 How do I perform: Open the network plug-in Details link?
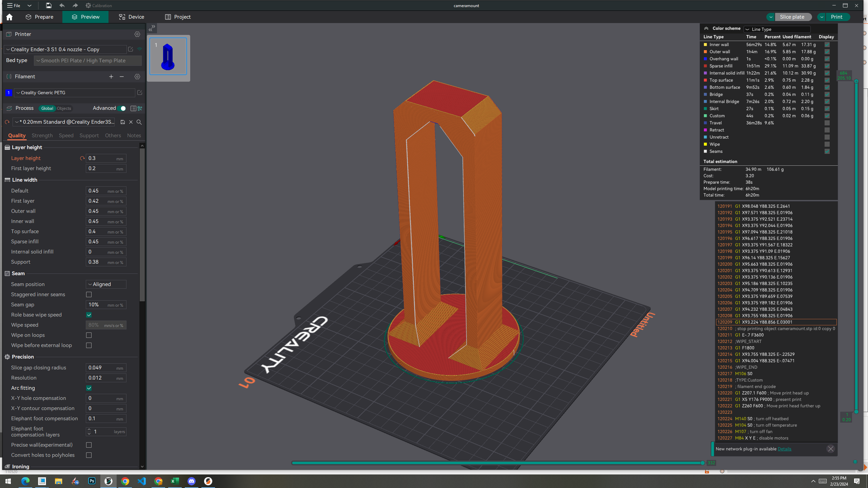coord(785,449)
